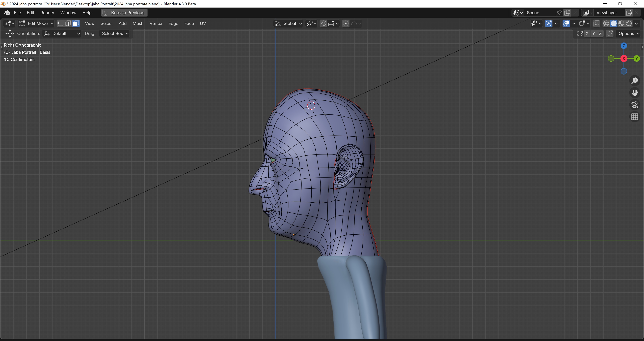This screenshot has height=341, width=644.
Task: Open the Window menu
Action: (x=68, y=13)
